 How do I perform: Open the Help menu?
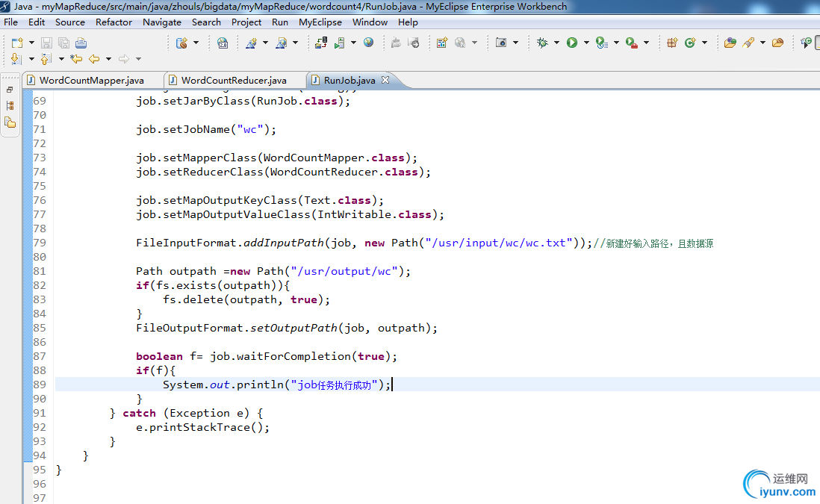point(408,22)
